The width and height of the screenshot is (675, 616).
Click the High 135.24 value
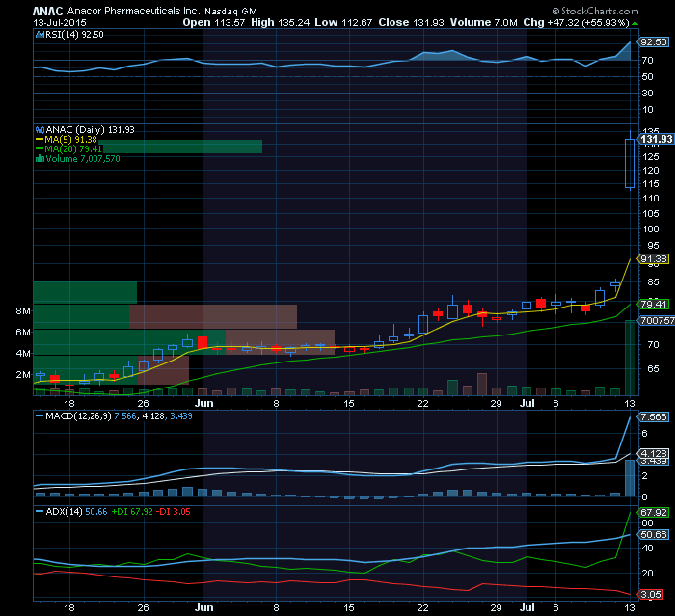click(x=281, y=23)
